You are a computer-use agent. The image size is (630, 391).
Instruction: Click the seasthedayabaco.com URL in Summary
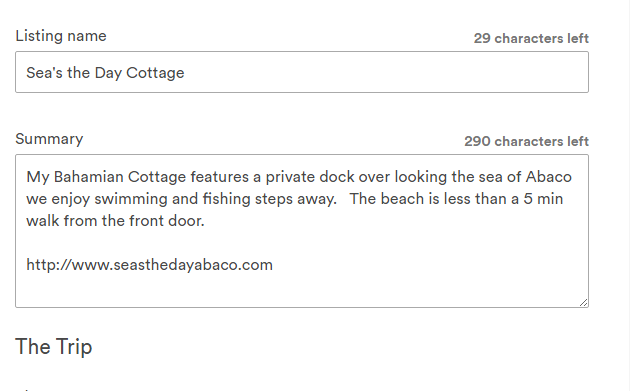click(x=149, y=265)
